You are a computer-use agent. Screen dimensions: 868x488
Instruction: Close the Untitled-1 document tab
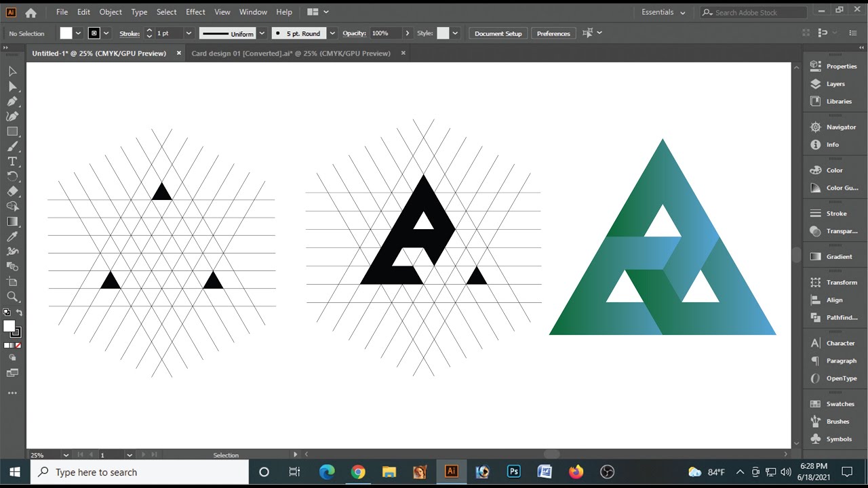point(179,53)
